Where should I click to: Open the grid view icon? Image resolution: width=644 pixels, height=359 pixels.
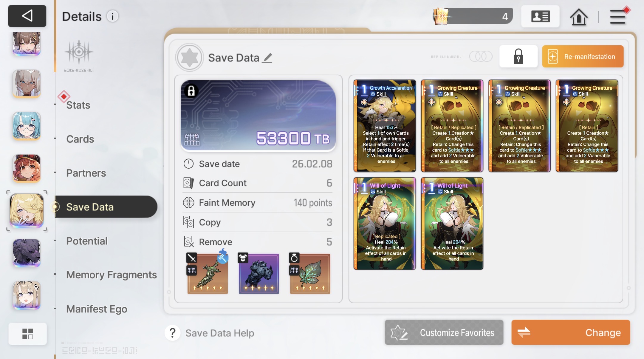pyautogui.click(x=27, y=334)
